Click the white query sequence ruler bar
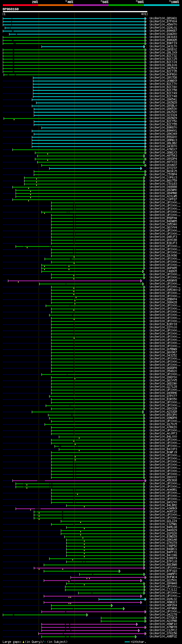Image resolution: width=182 pixels, height=644 pixels. [x=75, y=12]
